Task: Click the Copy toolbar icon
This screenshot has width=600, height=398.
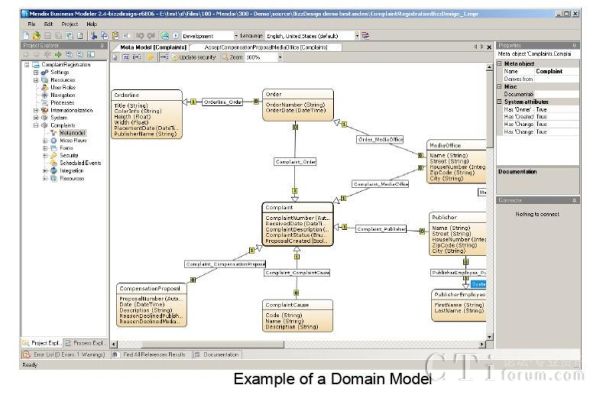Action: point(104,36)
